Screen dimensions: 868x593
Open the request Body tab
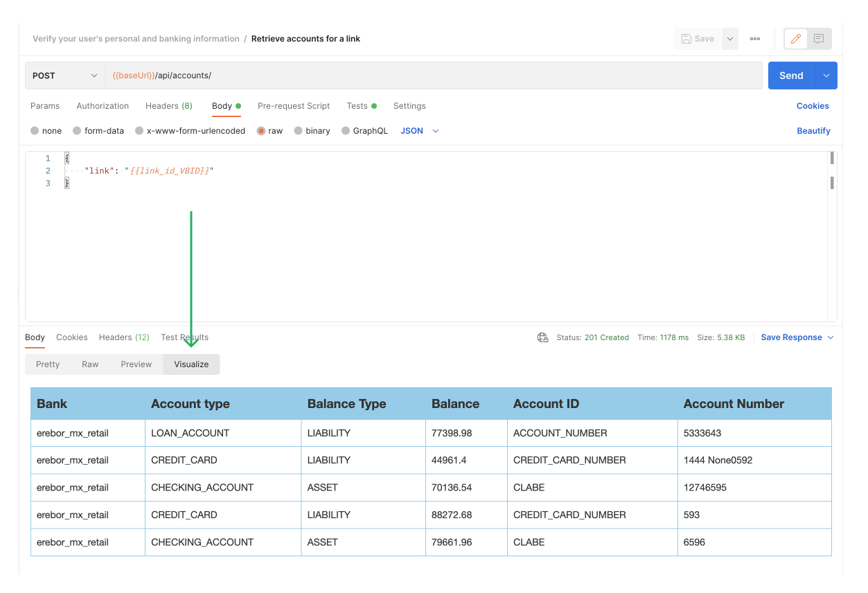point(226,106)
